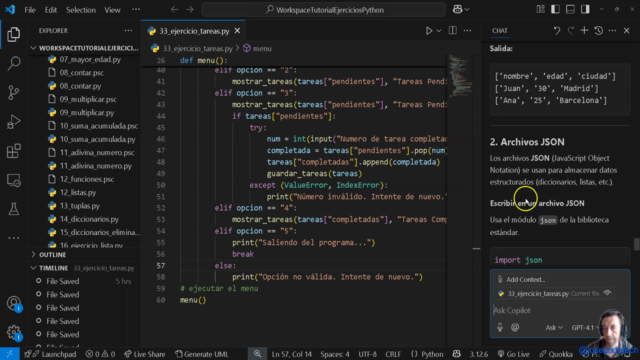The image size is (640, 360).
Task: Open the Accounts menu icon
Action: tap(13, 303)
